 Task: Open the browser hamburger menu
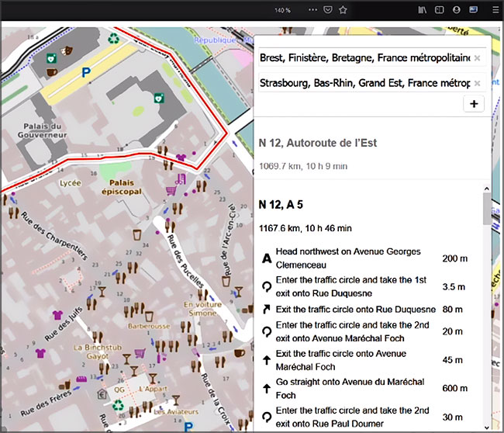tap(495, 10)
